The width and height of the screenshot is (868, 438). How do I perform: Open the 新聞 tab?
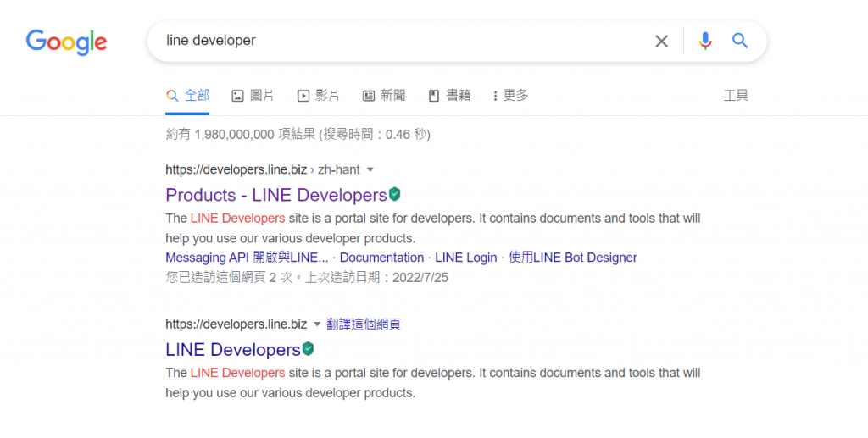(384, 96)
